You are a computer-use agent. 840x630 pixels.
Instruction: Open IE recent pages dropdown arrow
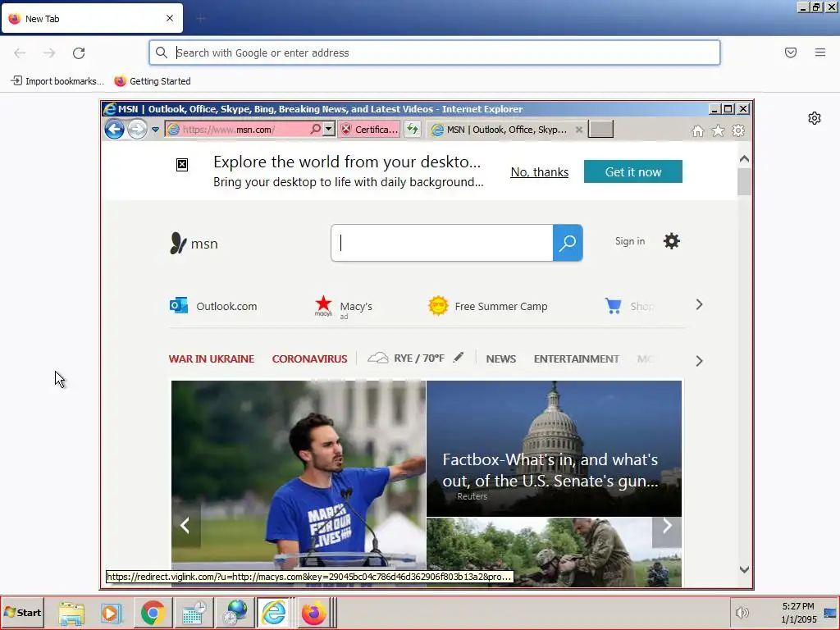click(155, 130)
